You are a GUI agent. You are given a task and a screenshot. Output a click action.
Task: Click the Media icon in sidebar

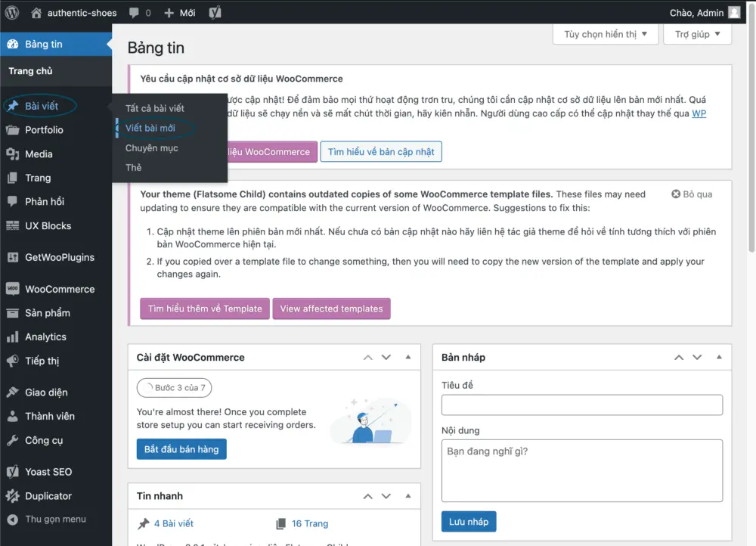[13, 154]
